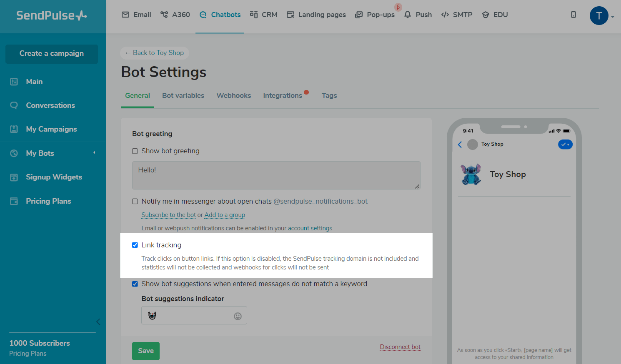The image size is (621, 364).
Task: Click the Email envelope icon in top navigation
Action: coord(125,15)
